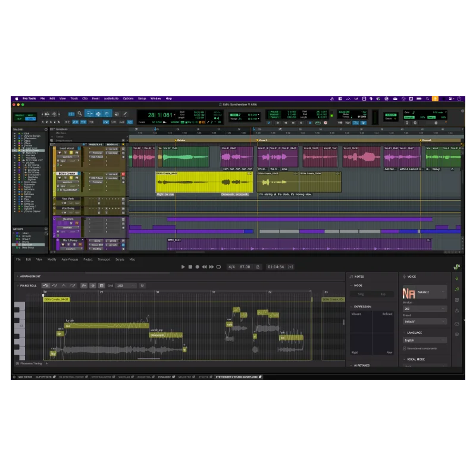The width and height of the screenshot is (476, 476).
Task: Open the Setup menu
Action: (142, 99)
